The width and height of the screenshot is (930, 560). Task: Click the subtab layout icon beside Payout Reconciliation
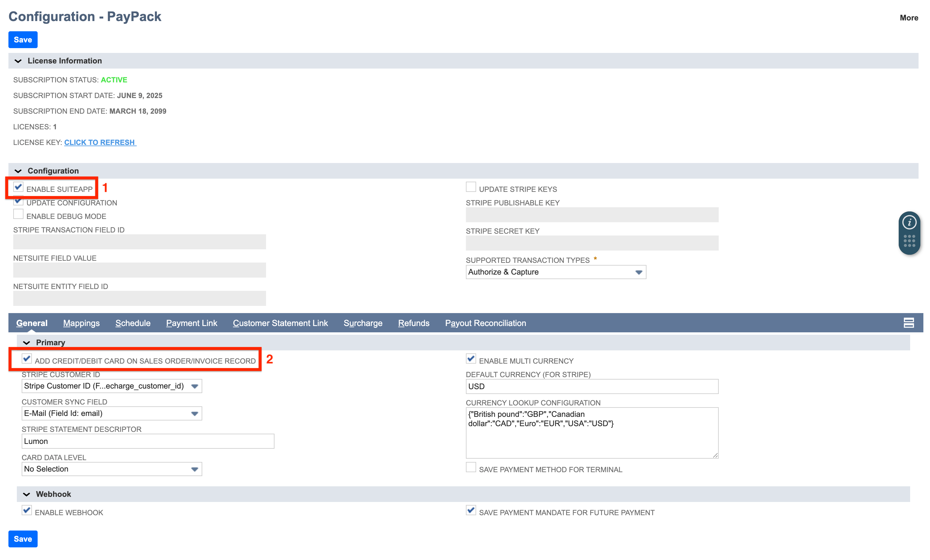click(909, 323)
